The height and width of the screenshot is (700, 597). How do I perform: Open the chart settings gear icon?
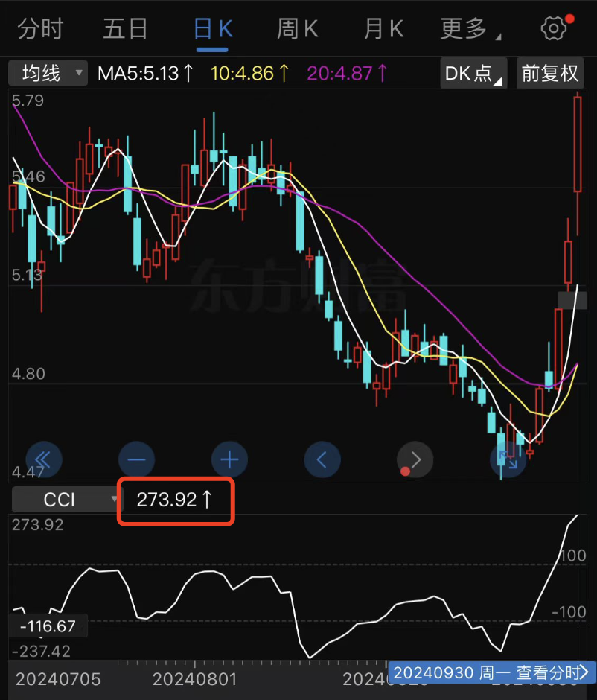pyautogui.click(x=554, y=28)
